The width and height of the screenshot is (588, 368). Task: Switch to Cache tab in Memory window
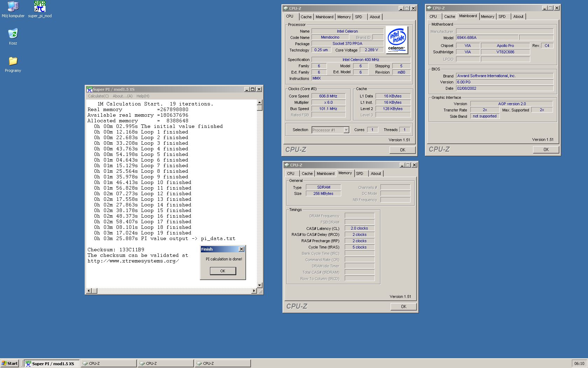(307, 173)
